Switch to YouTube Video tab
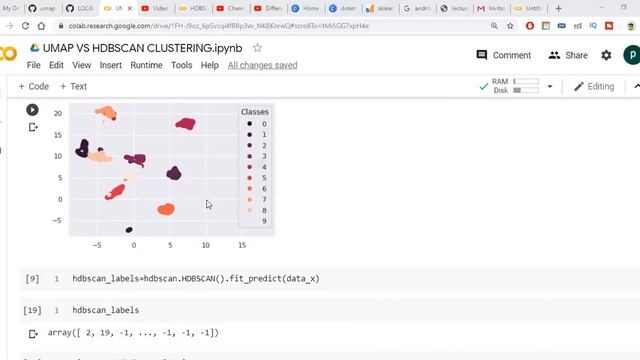Image resolution: width=640 pixels, height=360 pixels. pyautogui.click(x=155, y=8)
